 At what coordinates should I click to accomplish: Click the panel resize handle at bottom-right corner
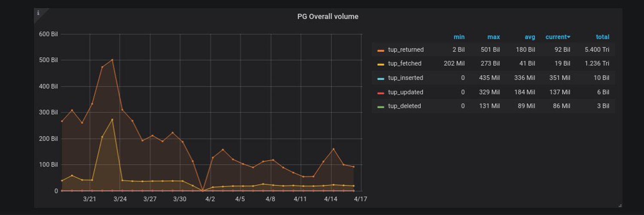[619, 205]
